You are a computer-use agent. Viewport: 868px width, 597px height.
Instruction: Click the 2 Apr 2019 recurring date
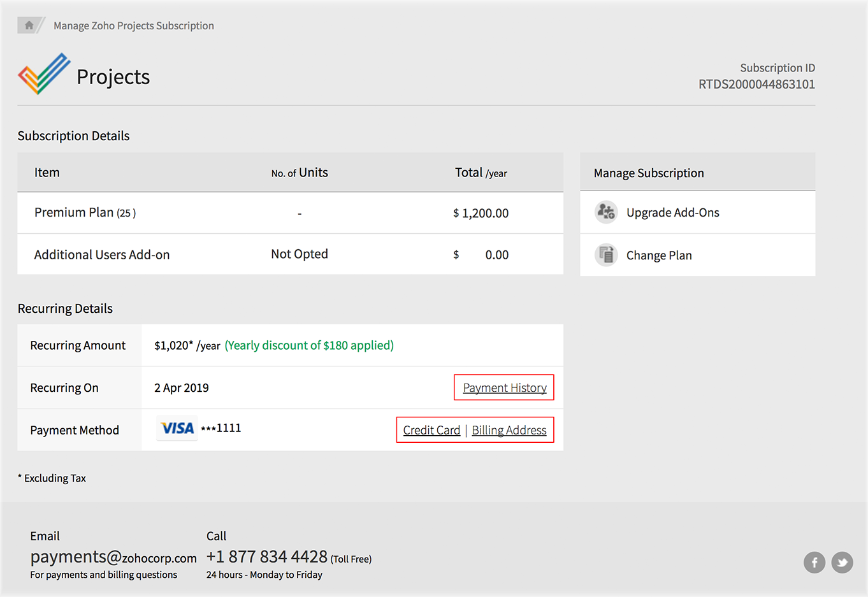(x=182, y=387)
